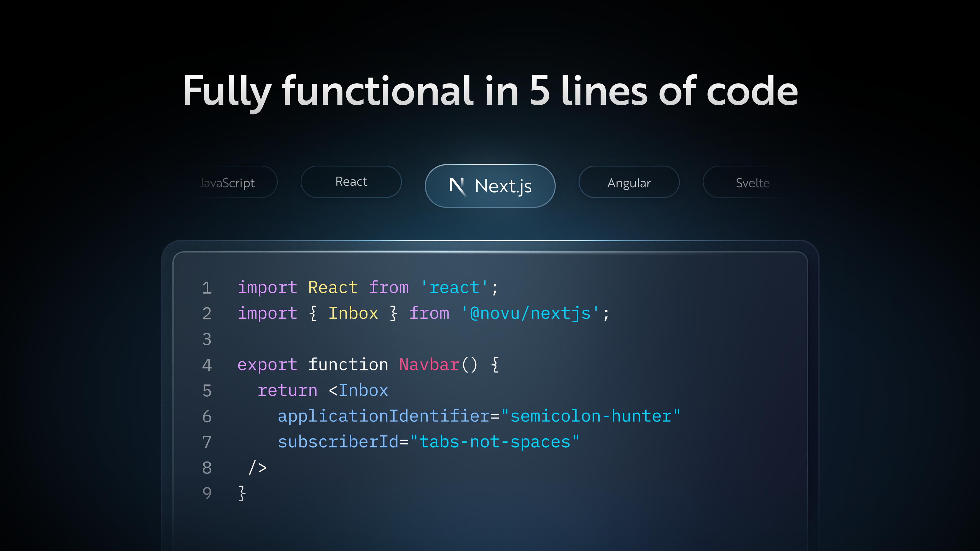The width and height of the screenshot is (980, 551).
Task: Click line number 6 in the code gutter
Action: point(207,416)
